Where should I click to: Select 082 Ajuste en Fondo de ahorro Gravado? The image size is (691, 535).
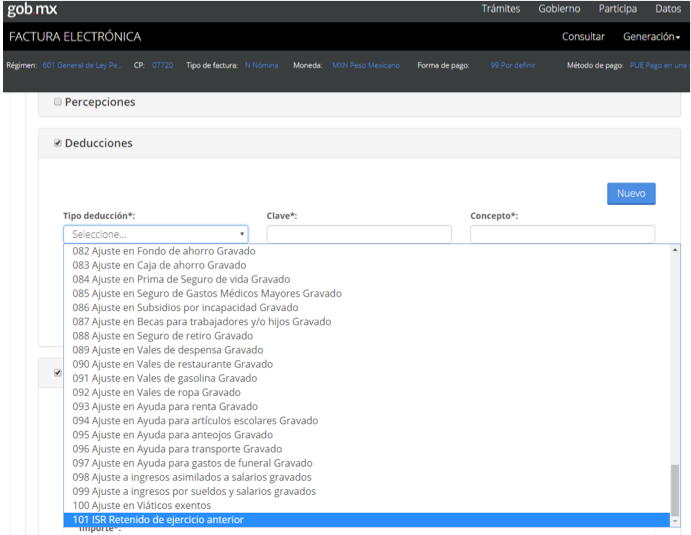367,251
